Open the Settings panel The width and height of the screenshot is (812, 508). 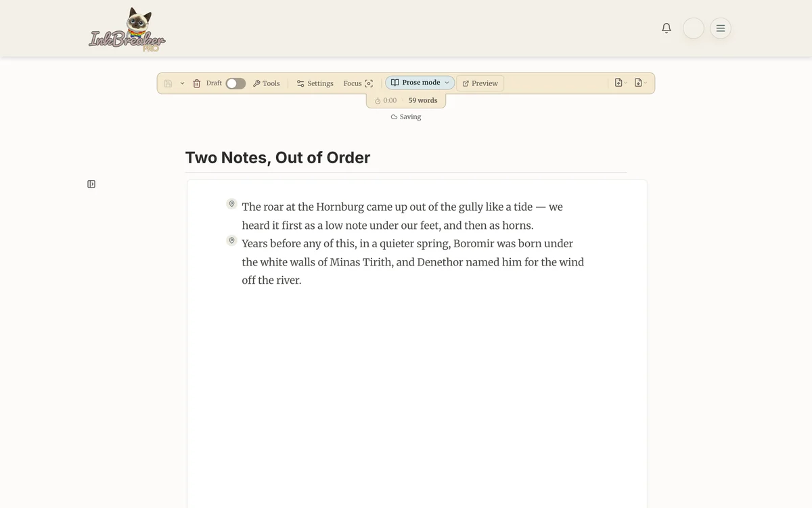point(315,83)
